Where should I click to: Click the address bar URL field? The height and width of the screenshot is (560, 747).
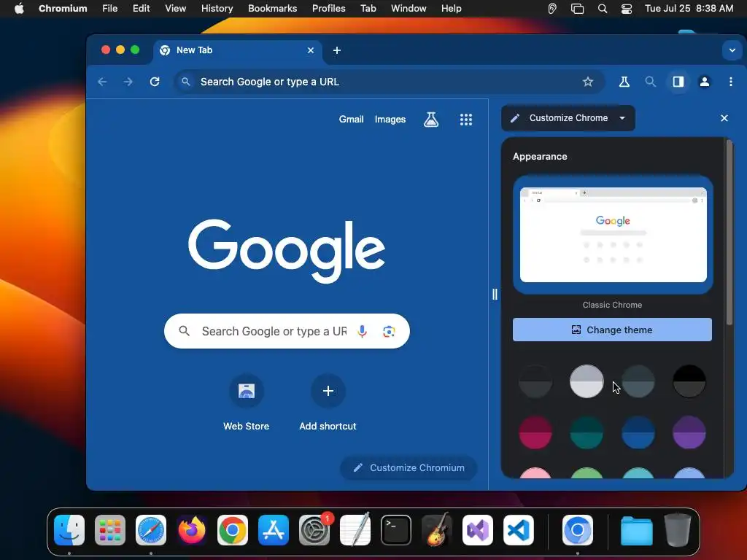point(390,82)
